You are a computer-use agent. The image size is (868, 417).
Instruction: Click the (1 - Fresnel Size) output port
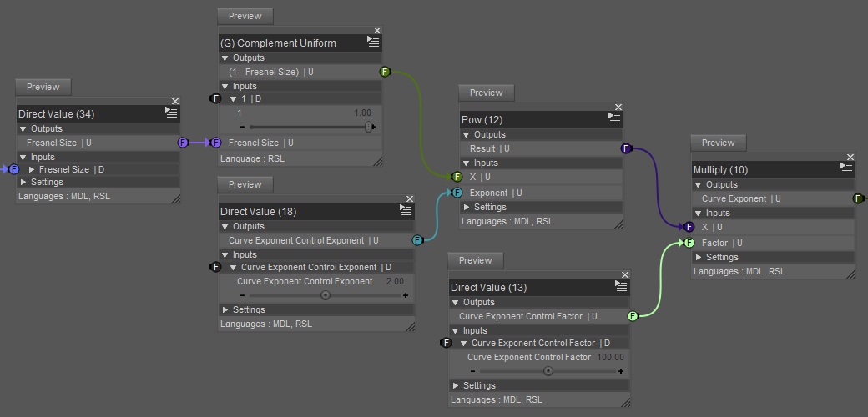(385, 72)
